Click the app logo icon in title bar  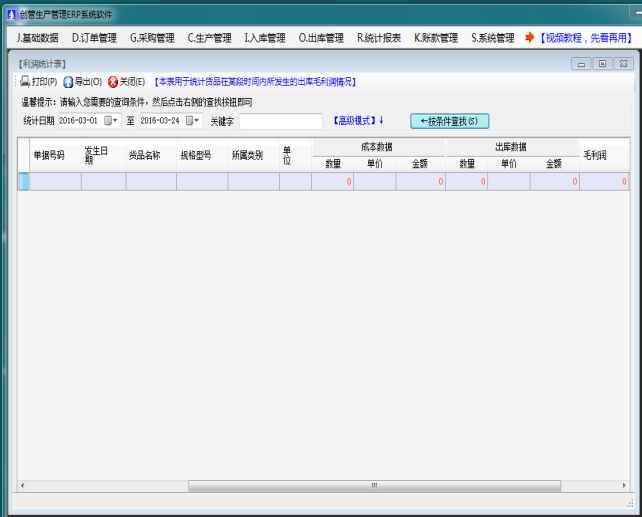pyautogui.click(x=11, y=15)
